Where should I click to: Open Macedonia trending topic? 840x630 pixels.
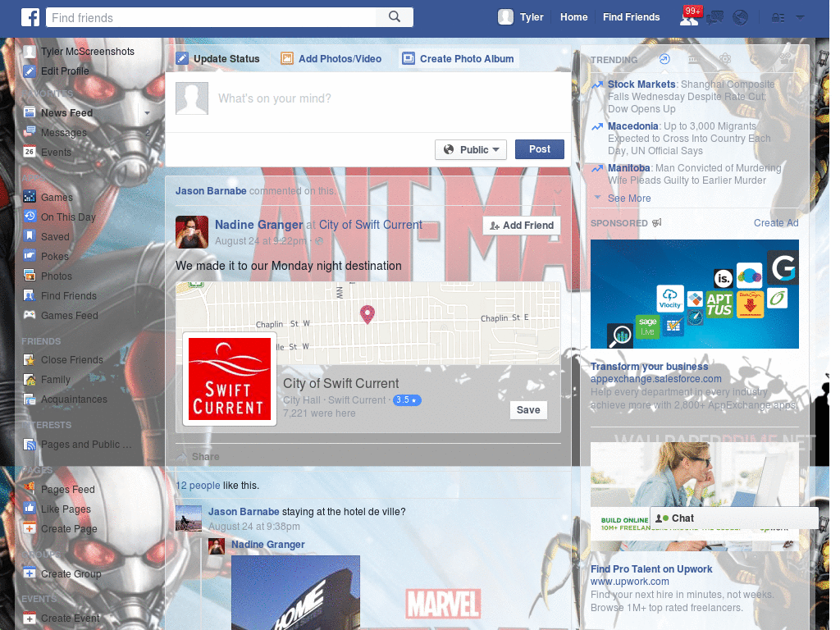(x=632, y=126)
